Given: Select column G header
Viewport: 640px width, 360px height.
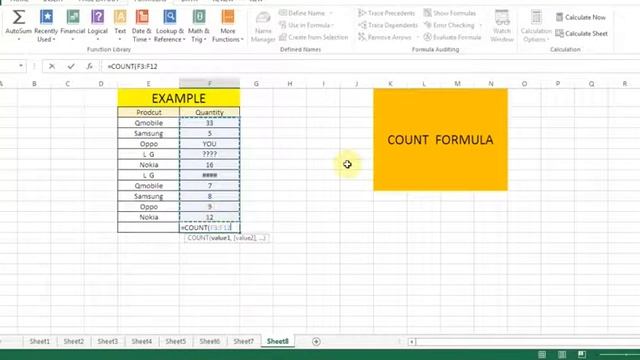Looking at the screenshot, I should (x=256, y=84).
